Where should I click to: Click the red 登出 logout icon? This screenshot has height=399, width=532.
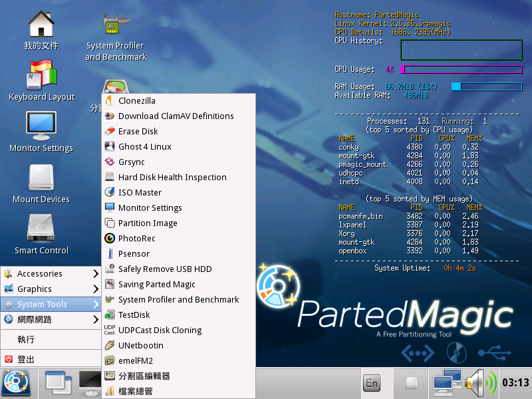tap(9, 359)
